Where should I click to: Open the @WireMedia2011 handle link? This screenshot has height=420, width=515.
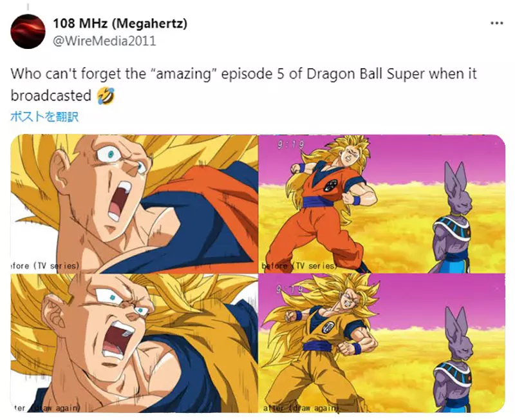pos(104,41)
